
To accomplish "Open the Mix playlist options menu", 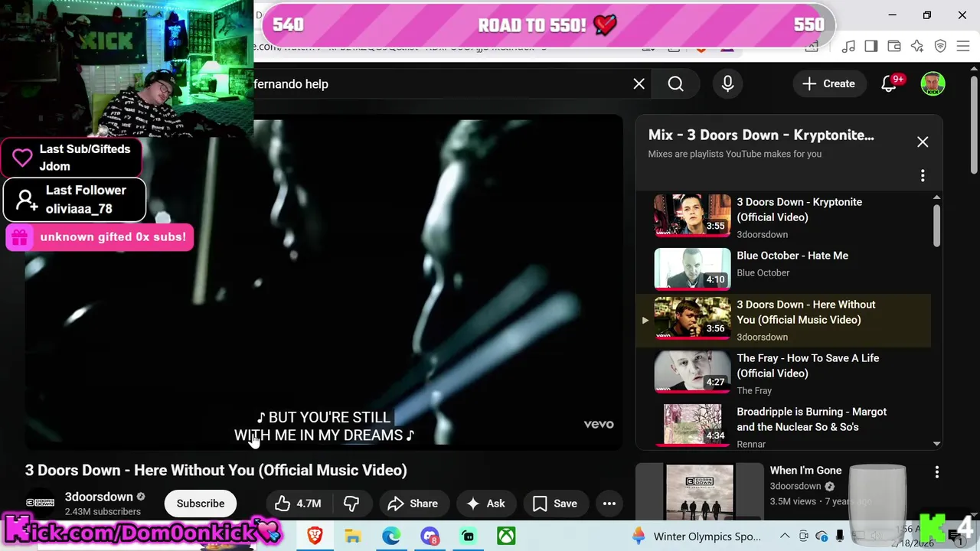I will click(923, 176).
